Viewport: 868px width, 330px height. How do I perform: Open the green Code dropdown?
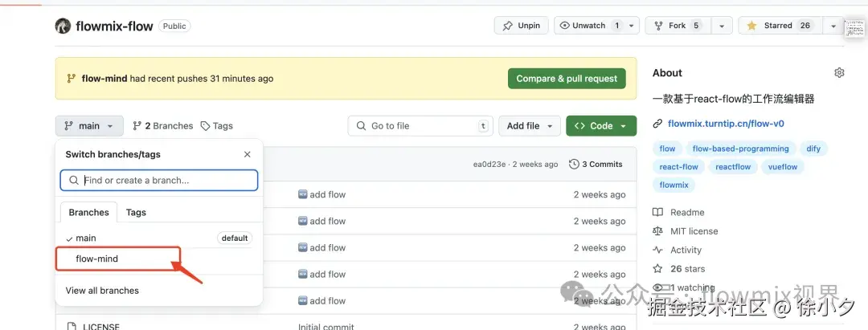click(x=601, y=126)
